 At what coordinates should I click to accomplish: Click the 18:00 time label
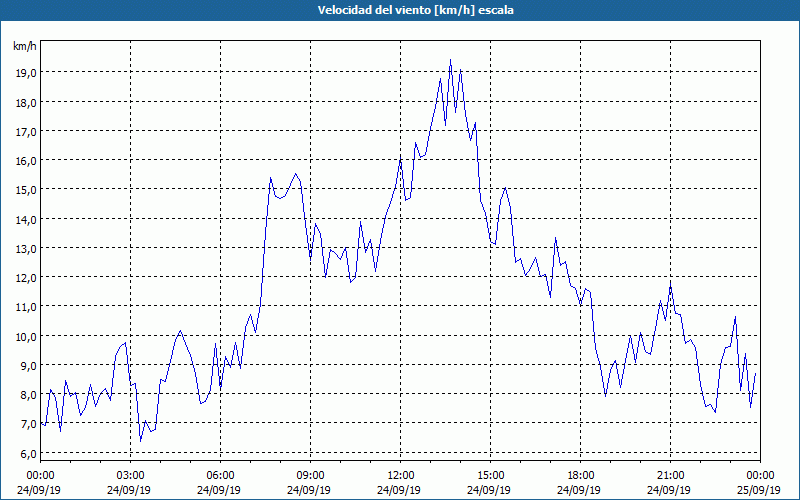(580, 476)
